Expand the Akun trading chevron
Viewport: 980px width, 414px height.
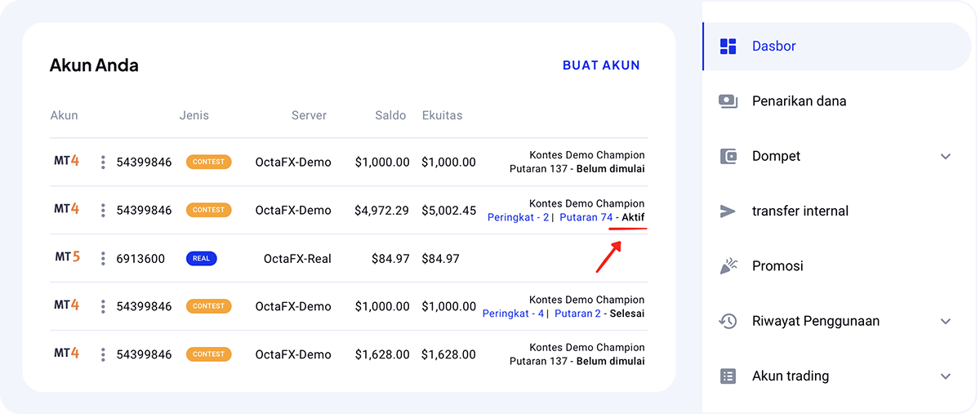click(x=946, y=376)
